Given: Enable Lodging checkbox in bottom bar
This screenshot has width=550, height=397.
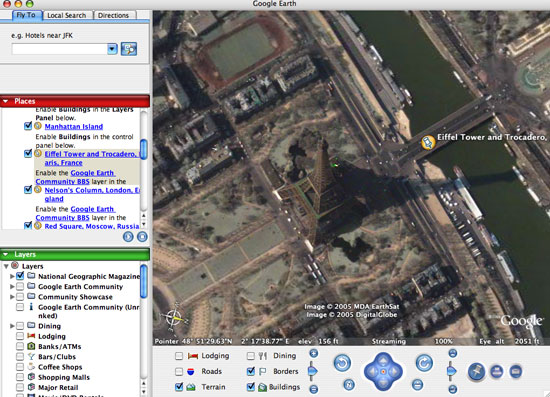Looking at the screenshot, I should pos(179,356).
